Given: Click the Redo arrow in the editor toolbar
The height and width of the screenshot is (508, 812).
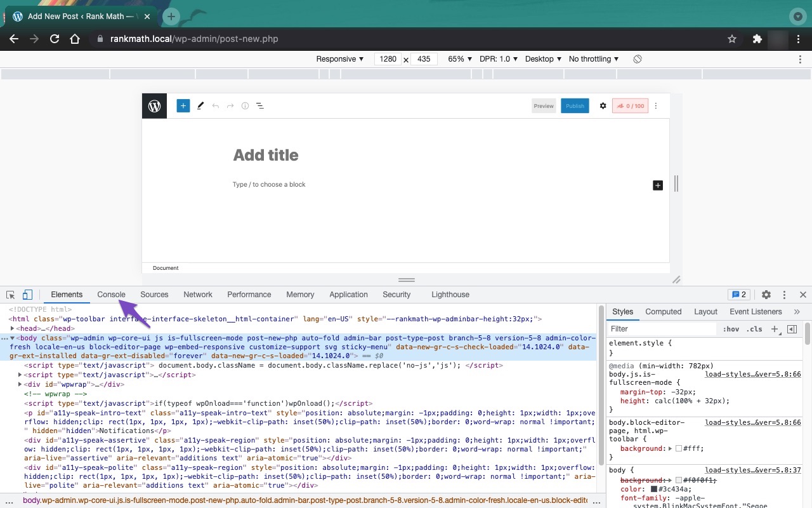Looking at the screenshot, I should 230,106.
